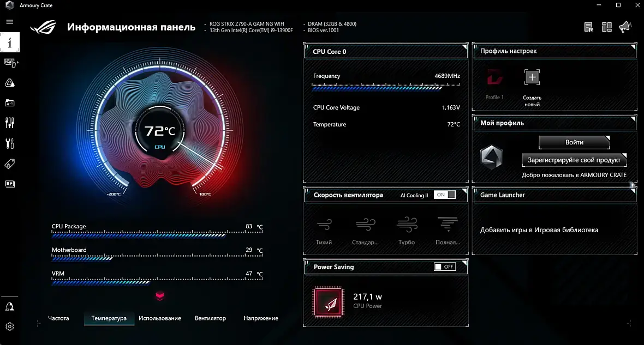Image resolution: width=644 pixels, height=345 pixels.
Task: Toggle AI Cooling II switch
Action: [445, 195]
